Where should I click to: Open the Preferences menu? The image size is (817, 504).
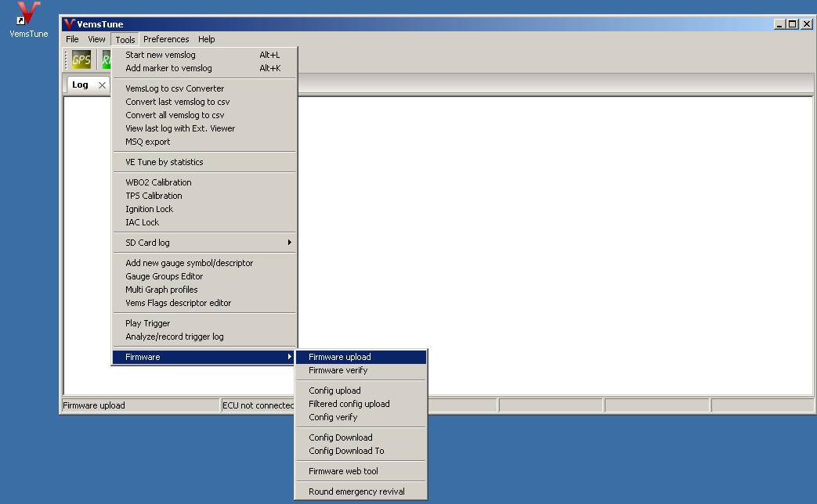point(166,39)
